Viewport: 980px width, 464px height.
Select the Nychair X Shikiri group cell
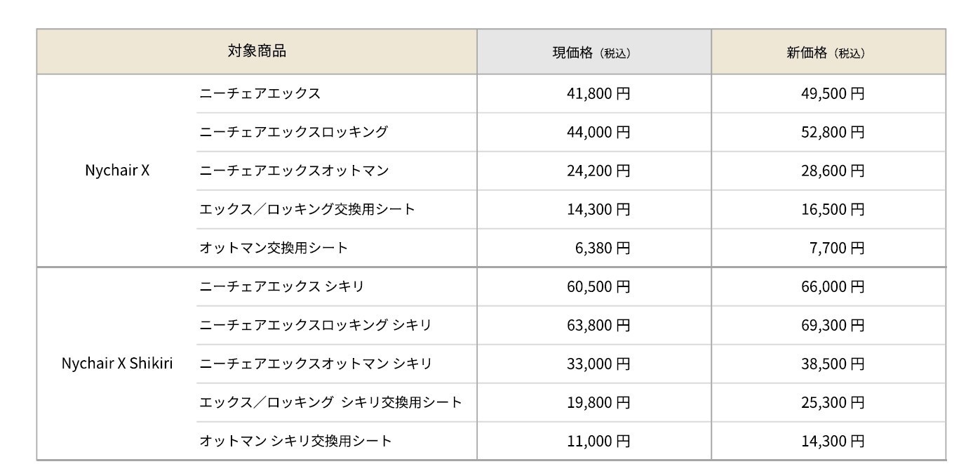coord(116,364)
